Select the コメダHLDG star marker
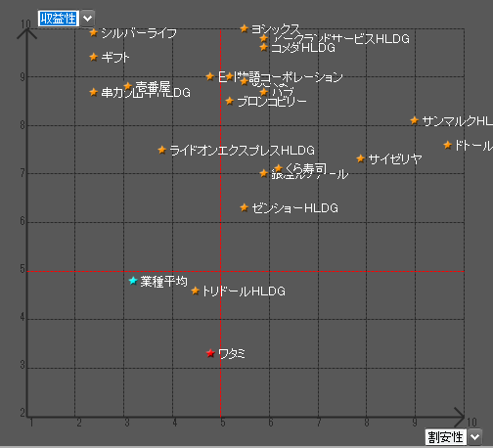The image size is (493, 448). pos(264,48)
